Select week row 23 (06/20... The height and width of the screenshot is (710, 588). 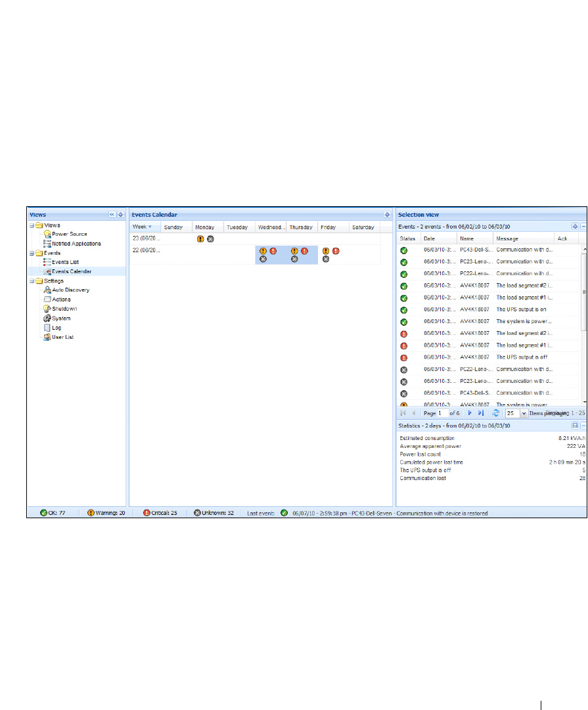click(x=255, y=238)
